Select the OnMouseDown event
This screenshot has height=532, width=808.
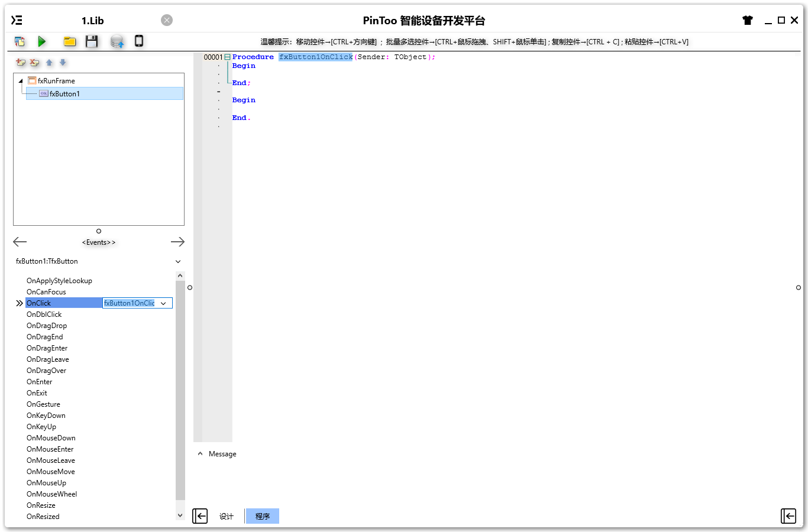(x=51, y=438)
